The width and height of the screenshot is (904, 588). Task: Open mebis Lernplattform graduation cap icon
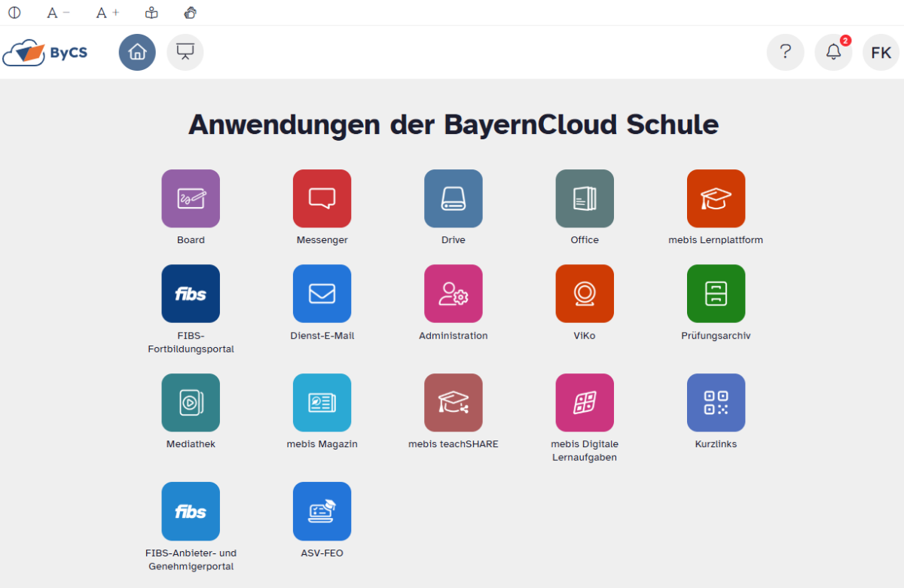click(716, 199)
